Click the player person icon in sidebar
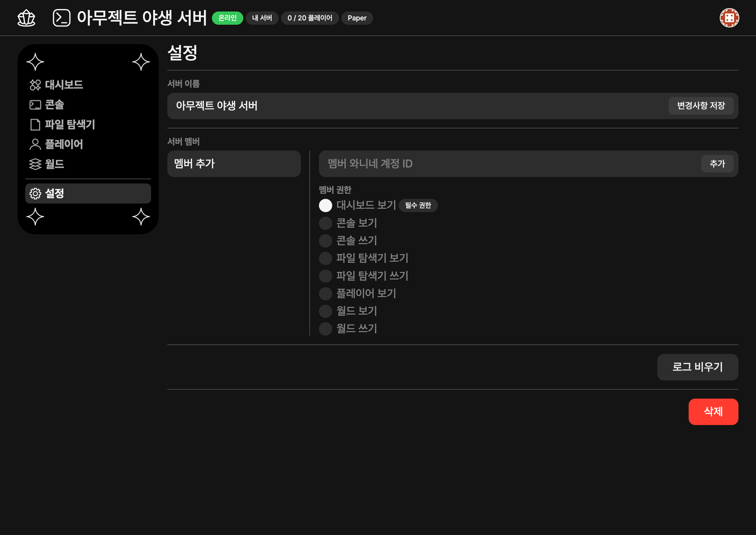The height and width of the screenshot is (535, 756). [35, 144]
